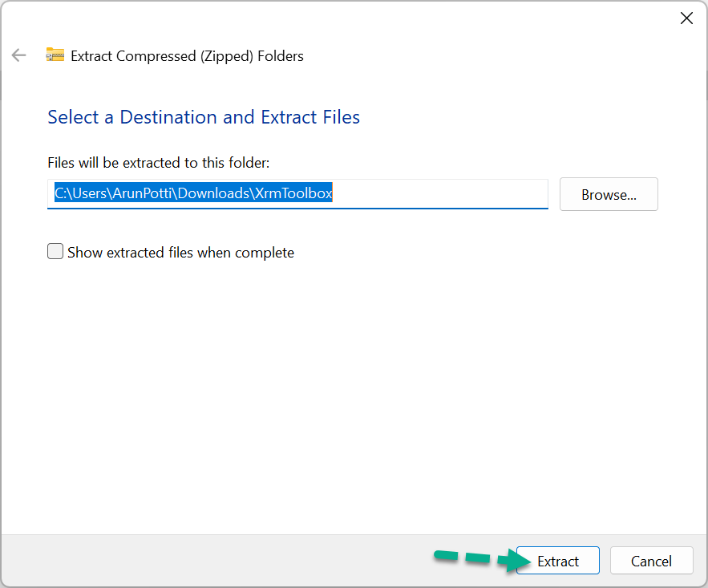Click 'Files will be extracted to this folder:' label
The image size is (708, 588).
[159, 163]
